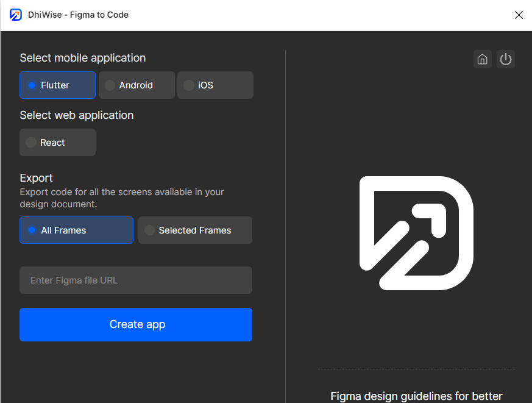Choose the All Frames export option
532x403 pixels.
coord(76,230)
